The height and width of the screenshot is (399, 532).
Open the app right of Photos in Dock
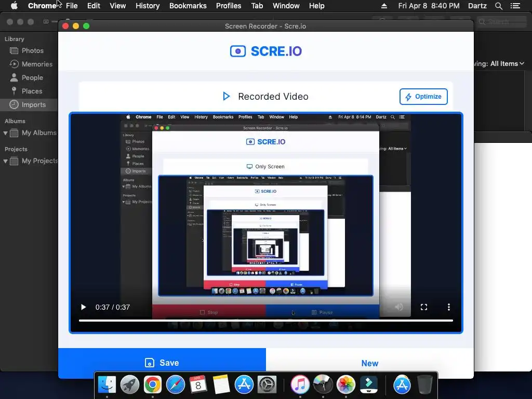(x=368, y=384)
